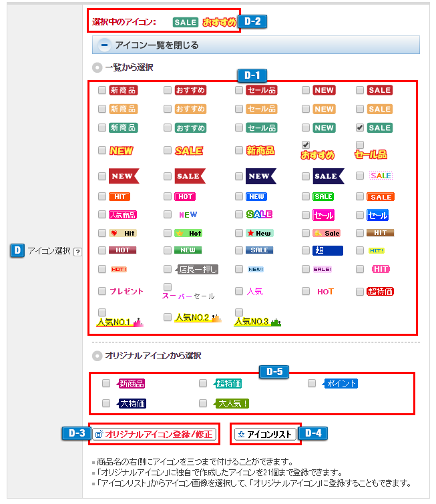The image size is (436, 504).
Task: Open オリジナルアイコン登録/修正
Action: point(154,435)
